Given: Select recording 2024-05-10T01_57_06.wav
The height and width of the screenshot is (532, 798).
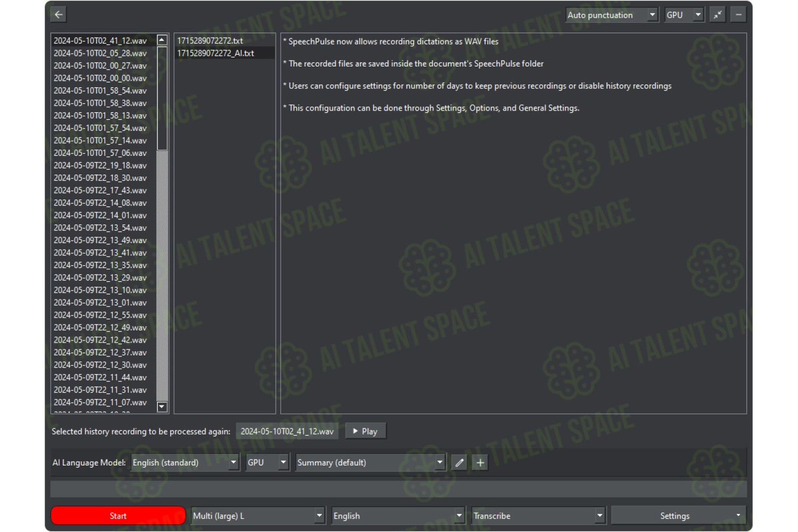Looking at the screenshot, I should pyautogui.click(x=104, y=153).
